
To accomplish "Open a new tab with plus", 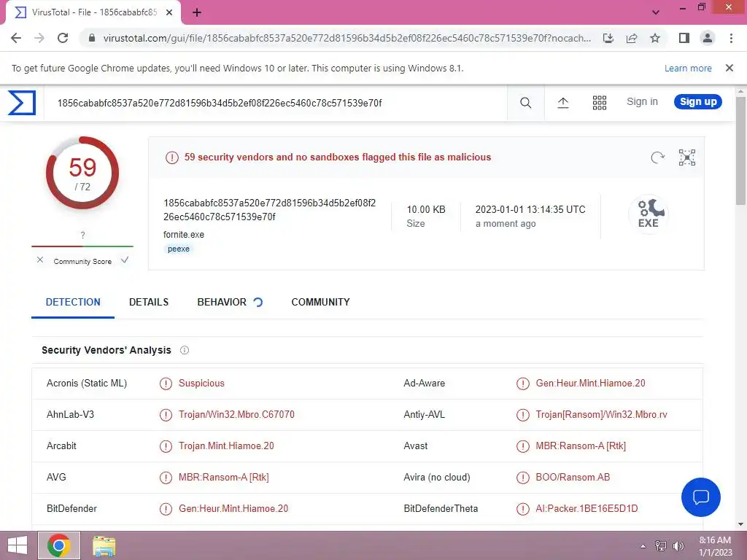I will (x=197, y=12).
